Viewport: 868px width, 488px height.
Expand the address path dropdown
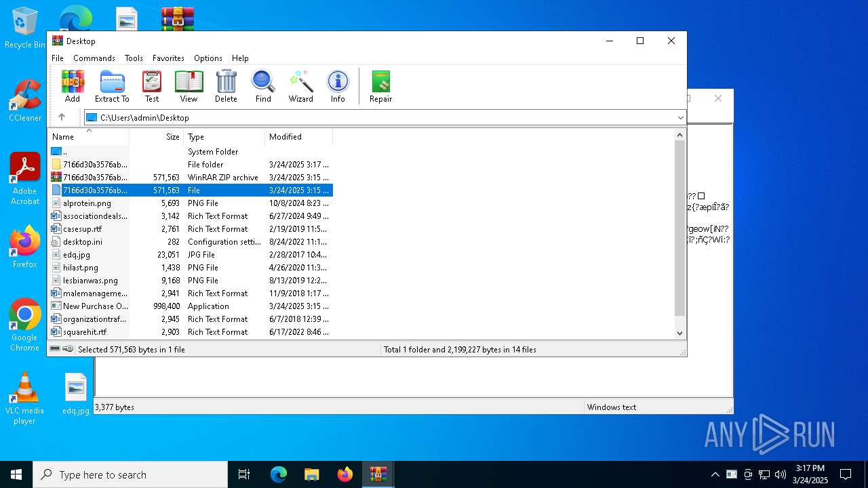(x=680, y=118)
